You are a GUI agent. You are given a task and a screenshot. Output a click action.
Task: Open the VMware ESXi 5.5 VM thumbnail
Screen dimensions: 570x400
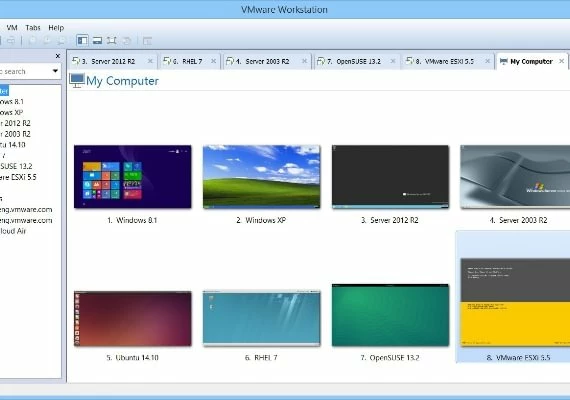[x=515, y=302]
